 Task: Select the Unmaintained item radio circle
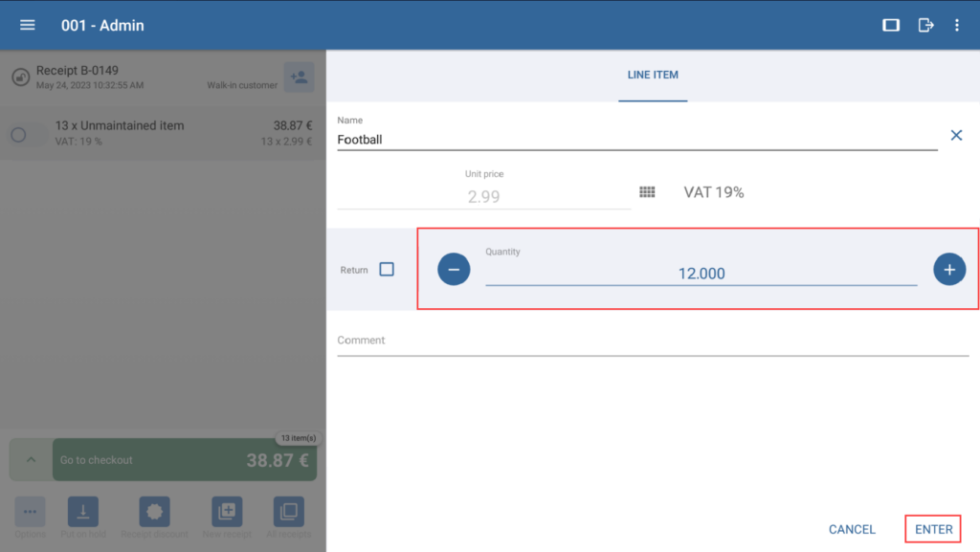[18, 135]
